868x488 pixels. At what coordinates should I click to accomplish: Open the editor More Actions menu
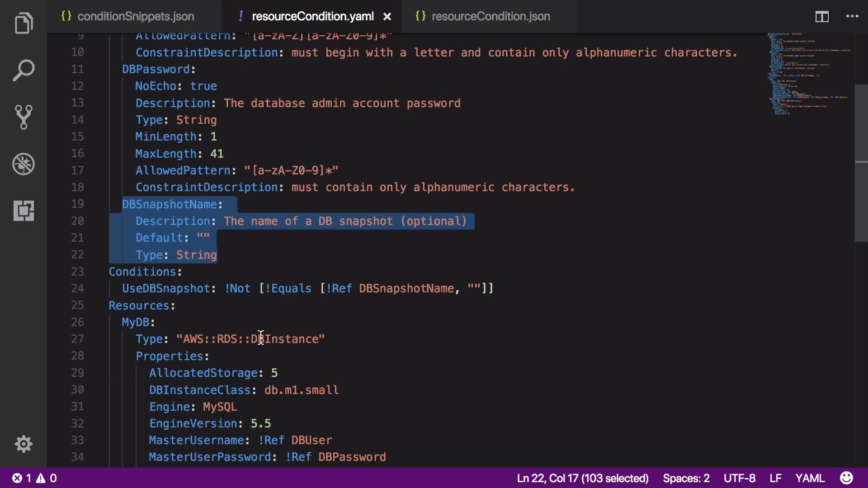pyautogui.click(x=852, y=17)
